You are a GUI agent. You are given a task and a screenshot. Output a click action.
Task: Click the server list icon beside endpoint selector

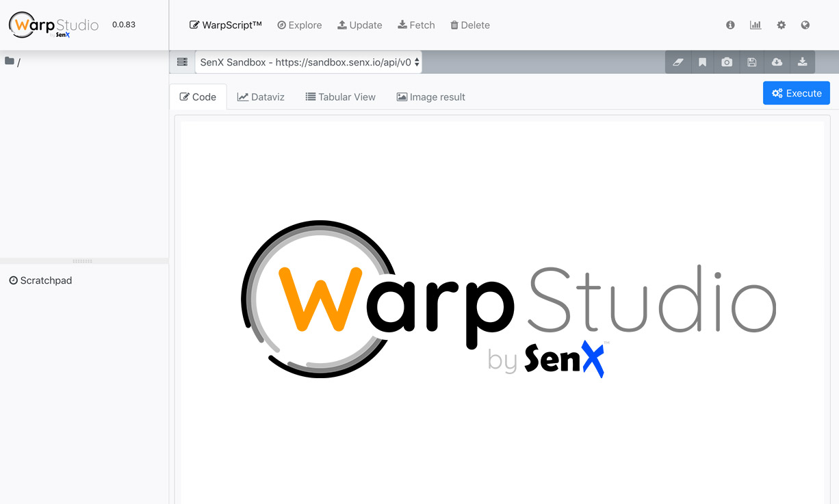[182, 62]
